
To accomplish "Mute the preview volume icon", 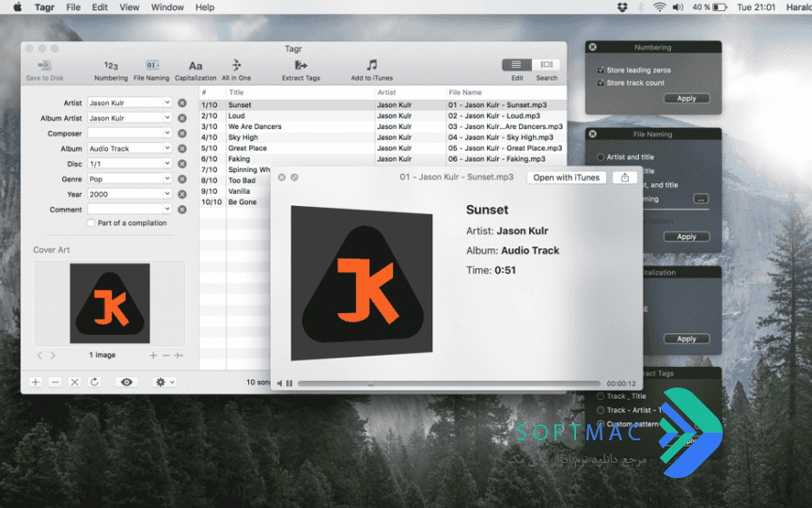I will click(280, 384).
